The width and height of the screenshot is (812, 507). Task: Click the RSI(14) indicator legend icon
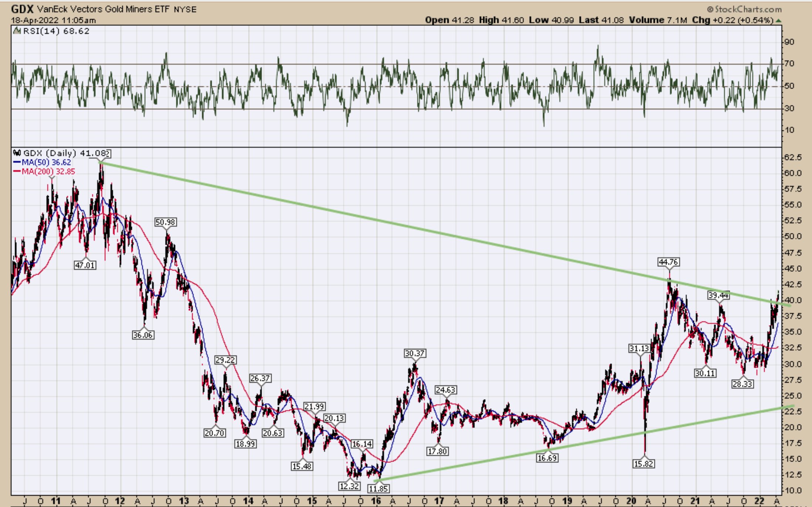(17, 31)
